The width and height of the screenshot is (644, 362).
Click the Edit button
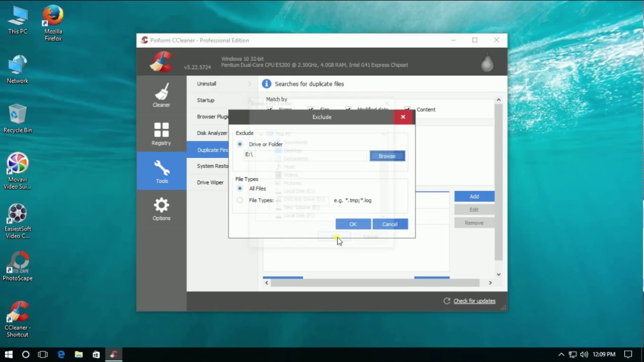[474, 210]
